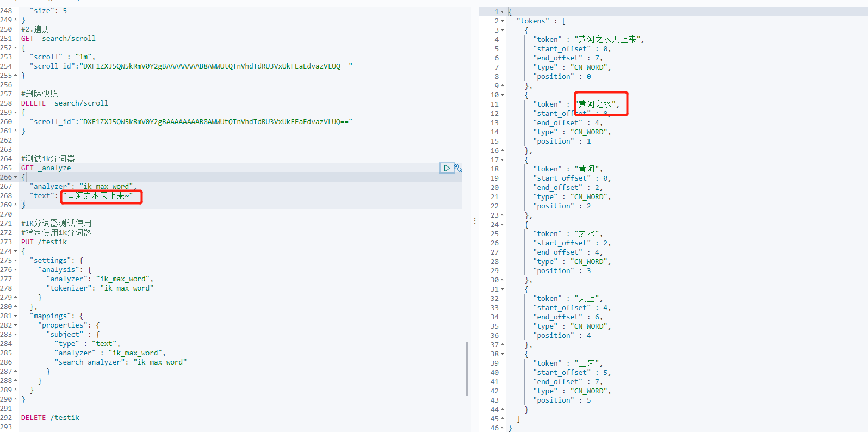Fold the "settings" block at line 275

tap(15, 261)
